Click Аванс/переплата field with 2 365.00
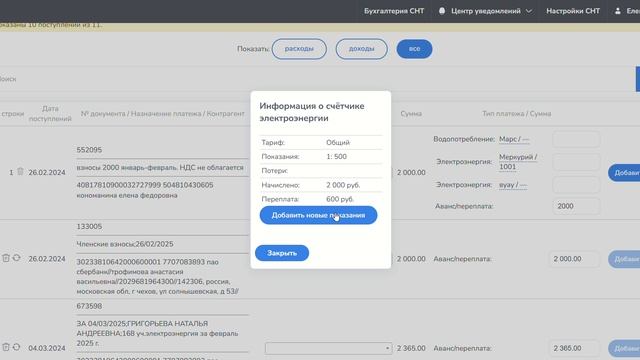 (x=574, y=348)
